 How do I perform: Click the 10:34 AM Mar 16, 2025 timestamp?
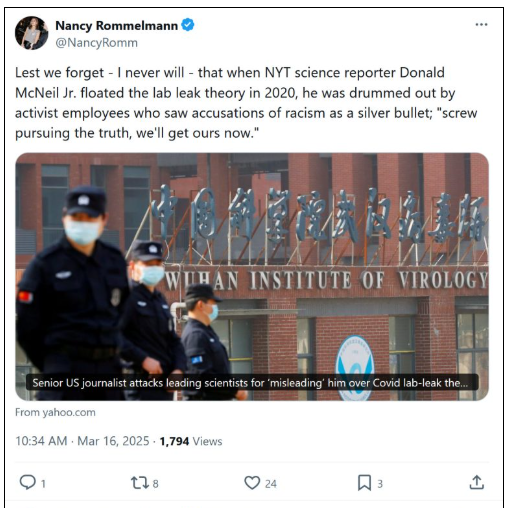[82, 441]
